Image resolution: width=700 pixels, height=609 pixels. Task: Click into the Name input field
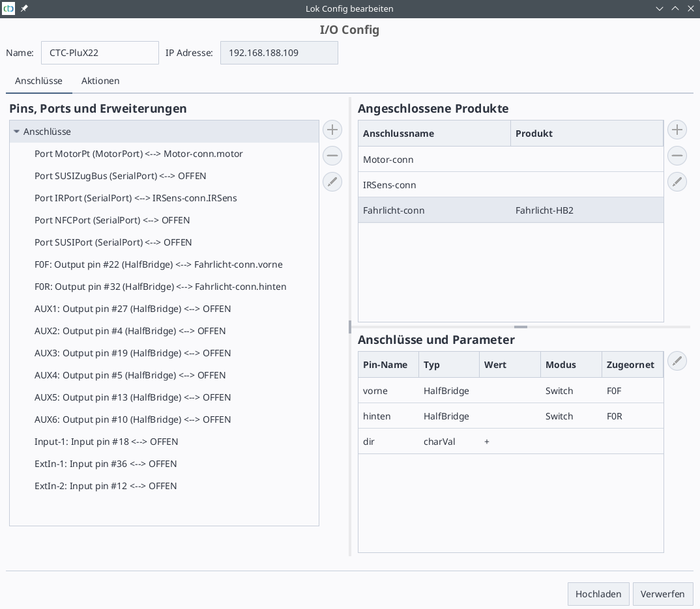click(x=100, y=53)
